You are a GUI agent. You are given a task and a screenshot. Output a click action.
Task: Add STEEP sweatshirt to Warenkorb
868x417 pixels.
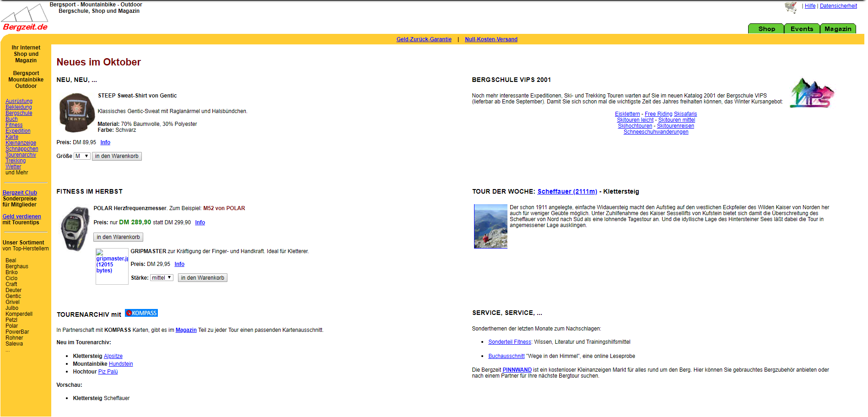pos(117,156)
